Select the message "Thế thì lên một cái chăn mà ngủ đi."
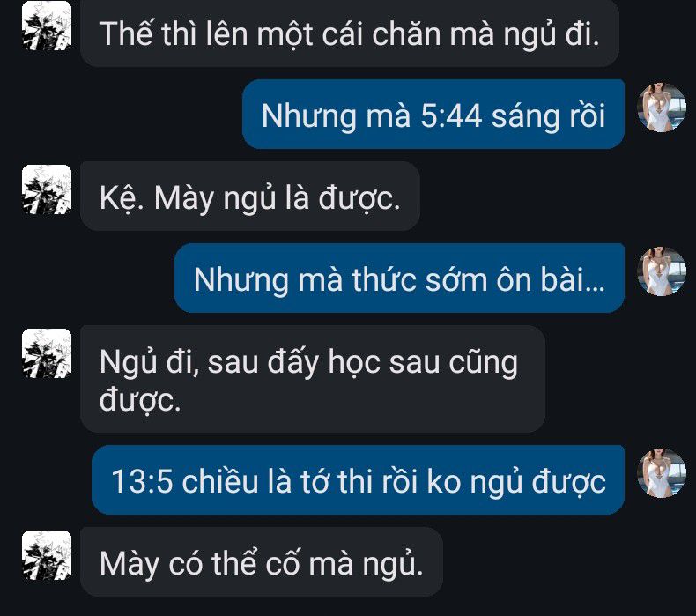 tap(350, 33)
